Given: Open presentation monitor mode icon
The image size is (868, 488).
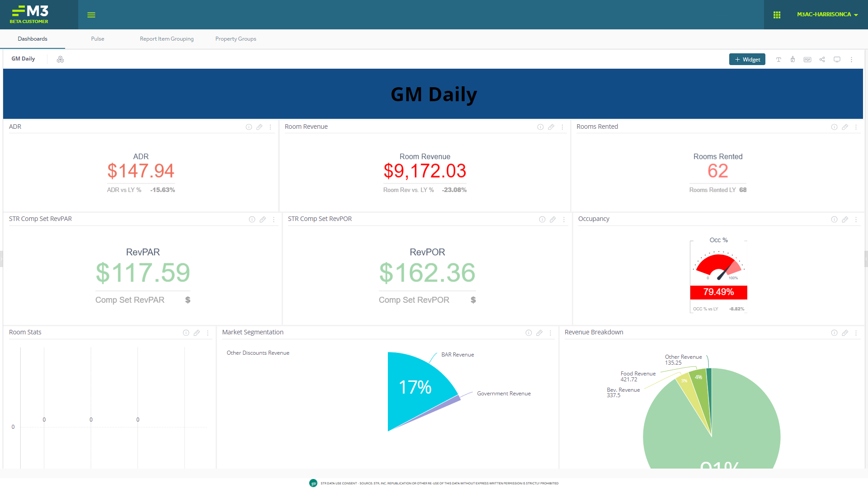Looking at the screenshot, I should 837,60.
